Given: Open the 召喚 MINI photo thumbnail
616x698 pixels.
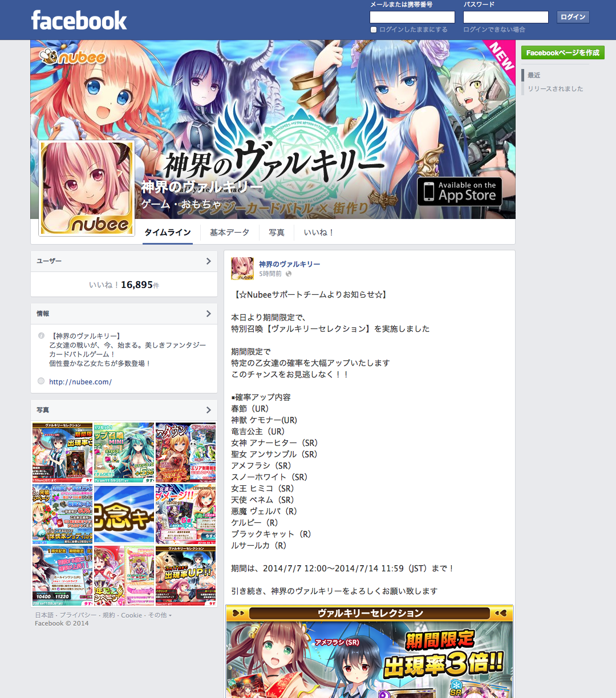Looking at the screenshot, I should [x=124, y=453].
